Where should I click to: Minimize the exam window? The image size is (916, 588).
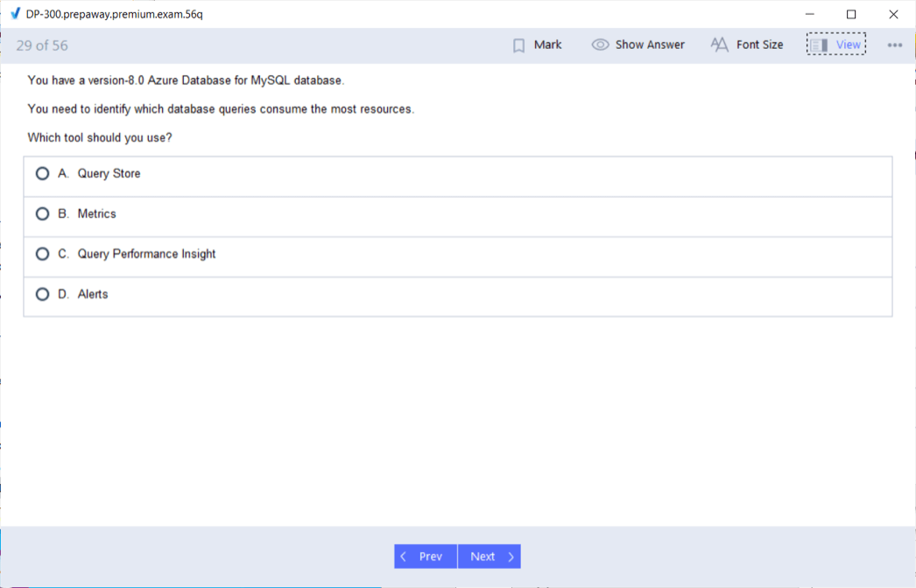pos(810,14)
